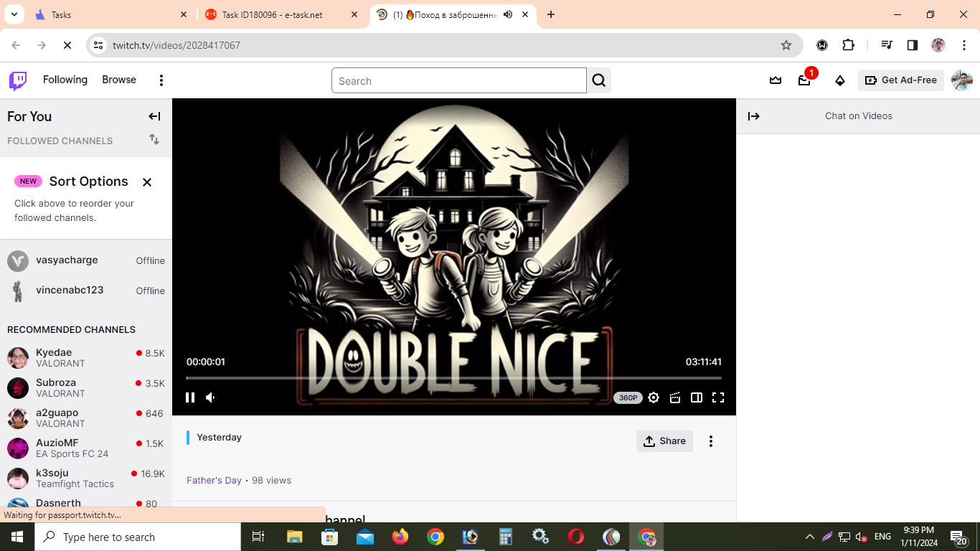This screenshot has height=551, width=980.
Task: Switch to Task ID180096 e-task.net tab
Action: pos(282,14)
